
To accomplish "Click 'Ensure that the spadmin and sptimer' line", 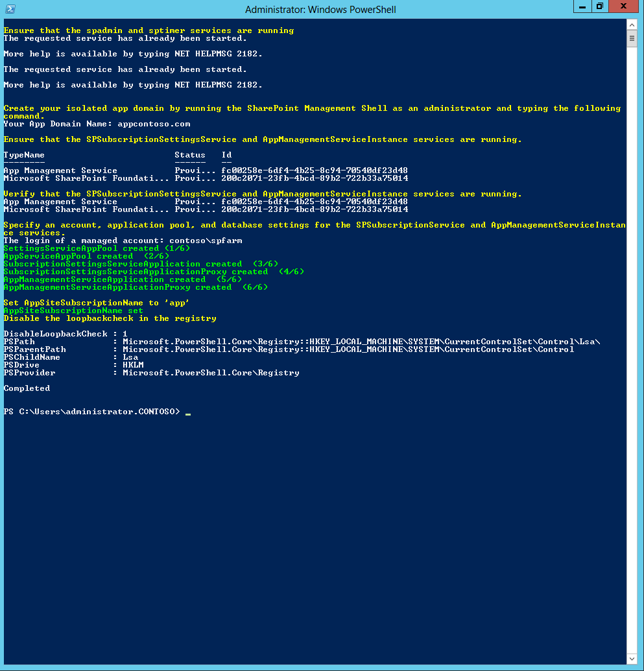I will [x=149, y=31].
